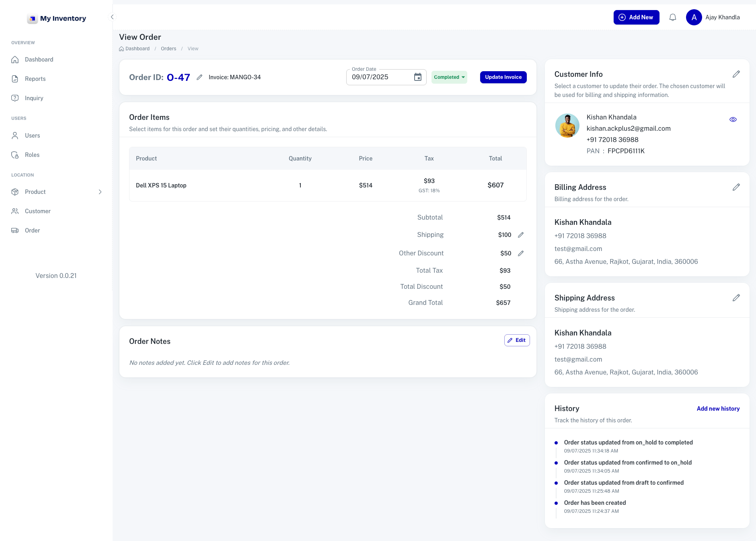The height and width of the screenshot is (541, 756).
Task: Go to Inquiry in sidebar
Action: click(34, 98)
